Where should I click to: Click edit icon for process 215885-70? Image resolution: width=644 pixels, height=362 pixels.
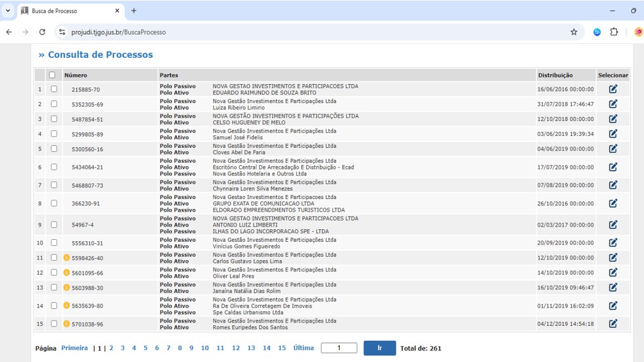[x=612, y=89]
